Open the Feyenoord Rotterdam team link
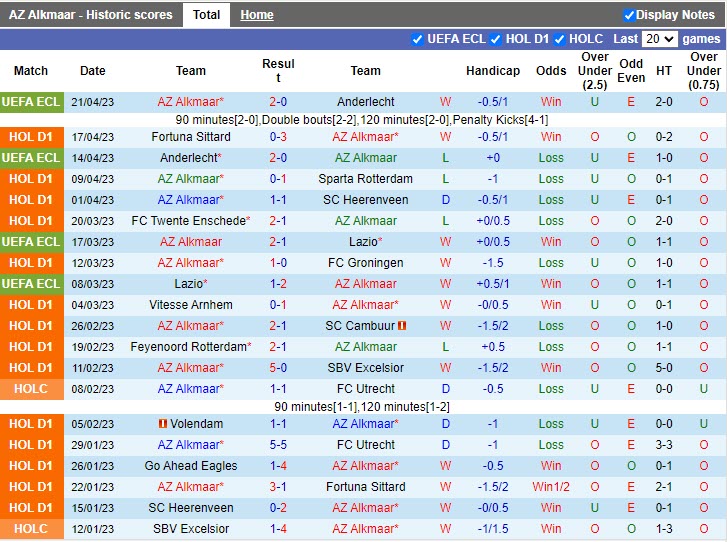727x542 pixels. pyautogui.click(x=188, y=347)
